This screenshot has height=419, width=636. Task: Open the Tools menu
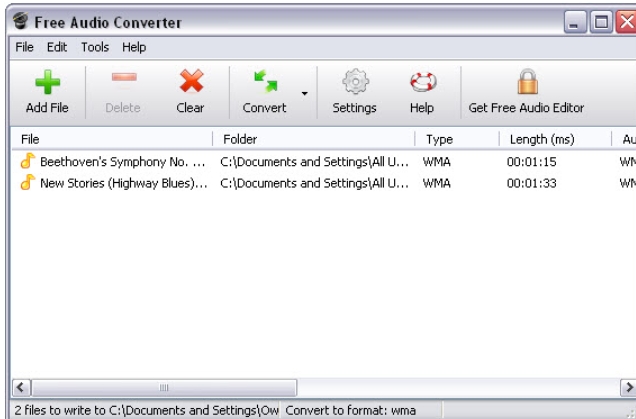click(x=95, y=47)
